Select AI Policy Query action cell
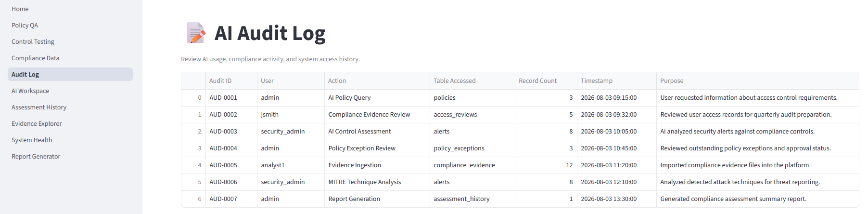868x214 pixels. click(x=377, y=98)
